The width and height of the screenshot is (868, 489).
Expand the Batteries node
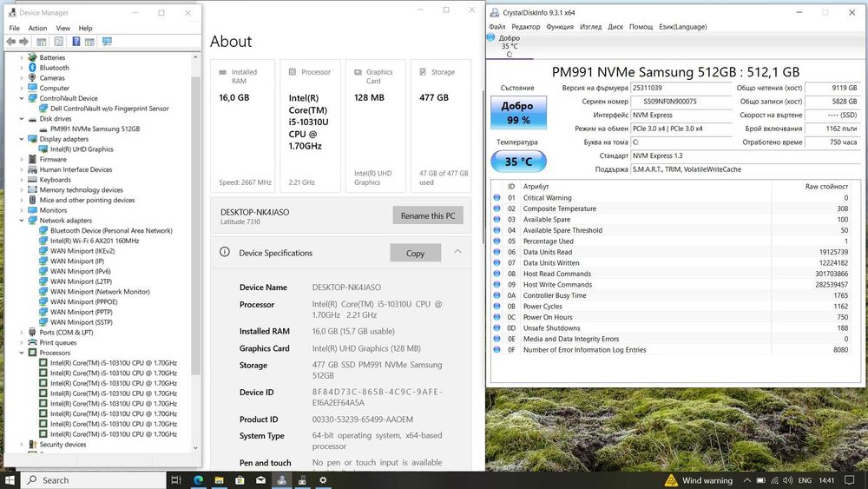click(x=22, y=57)
